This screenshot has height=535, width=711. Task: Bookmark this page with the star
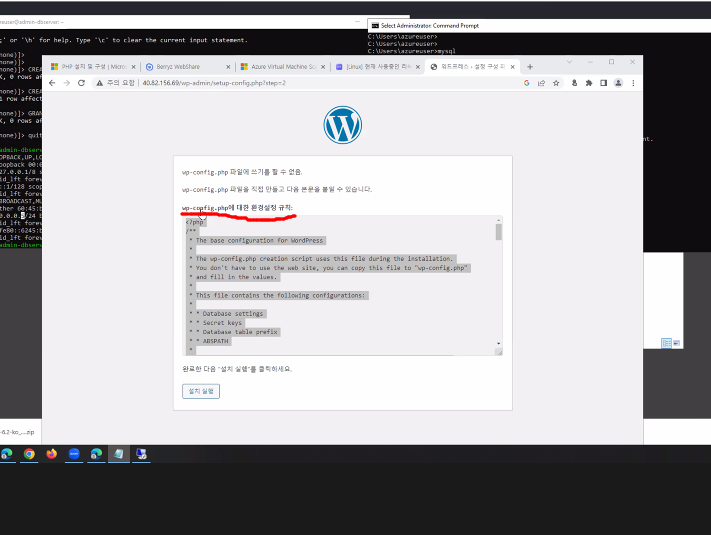[x=556, y=83]
